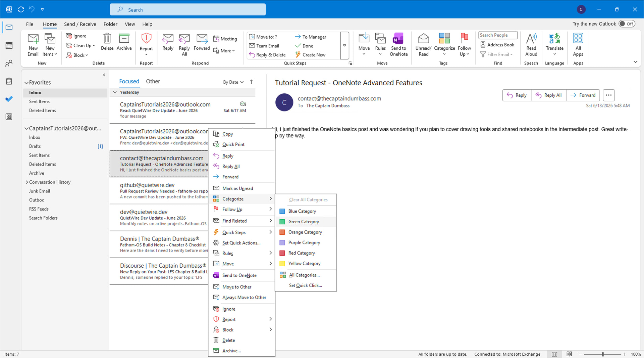Viewport: 644px width, 358px height.
Task: Click Set Quick Click... in categories submenu
Action: (306, 285)
